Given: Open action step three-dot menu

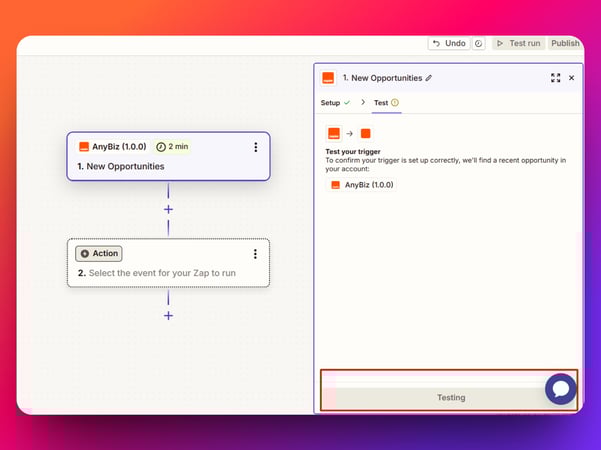Looking at the screenshot, I should [x=255, y=254].
